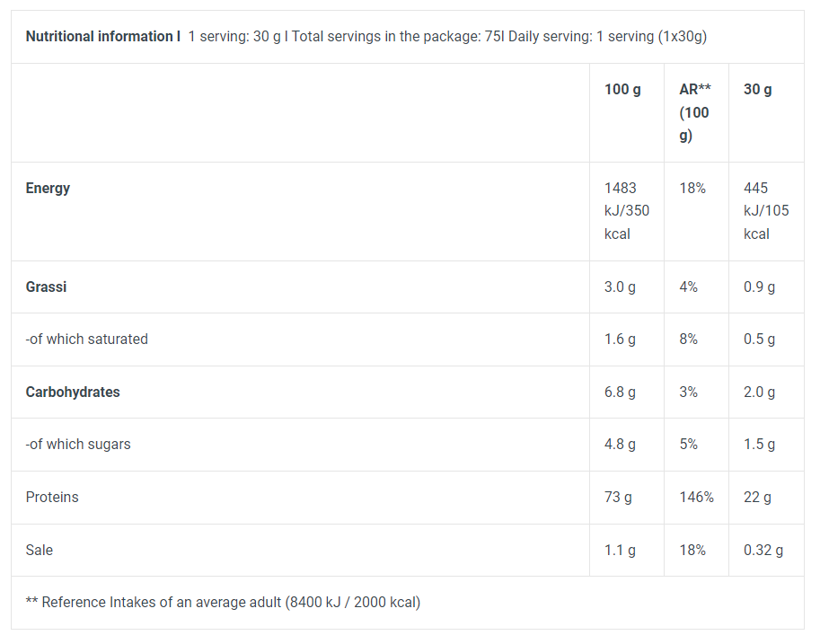
Task: Click the 1483 kJ/350 kcal value
Action: [627, 211]
